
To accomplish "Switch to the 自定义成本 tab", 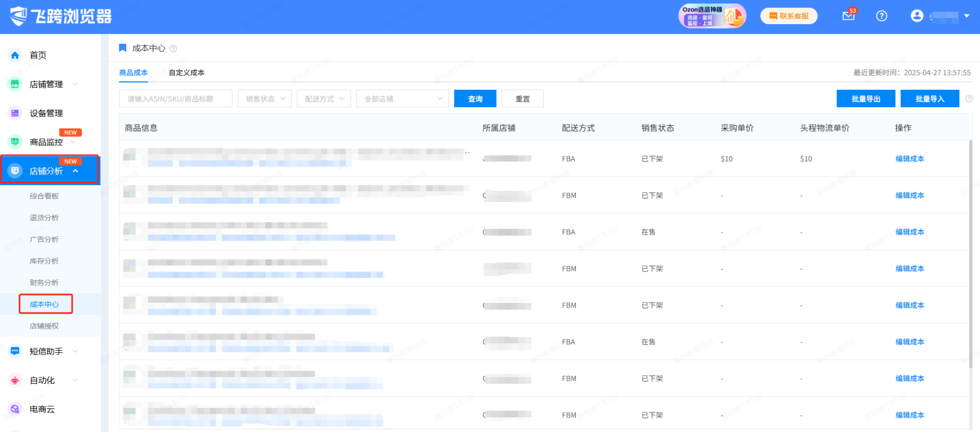I will [187, 72].
